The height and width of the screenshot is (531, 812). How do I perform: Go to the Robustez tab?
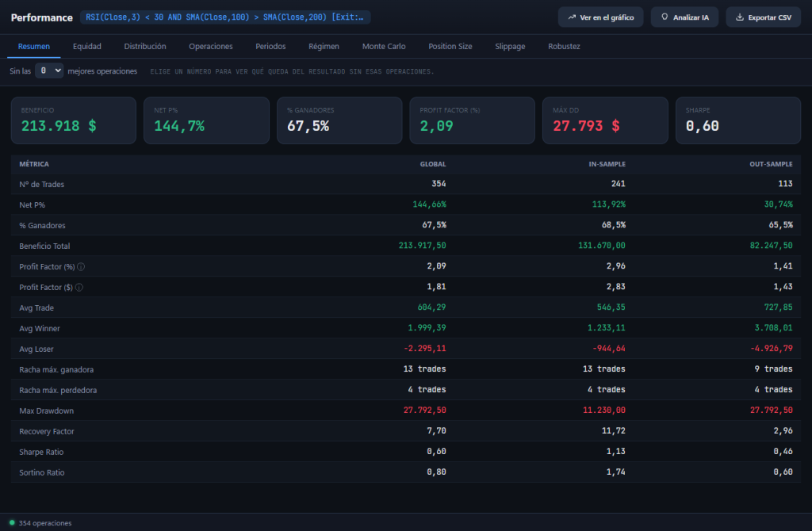564,46
